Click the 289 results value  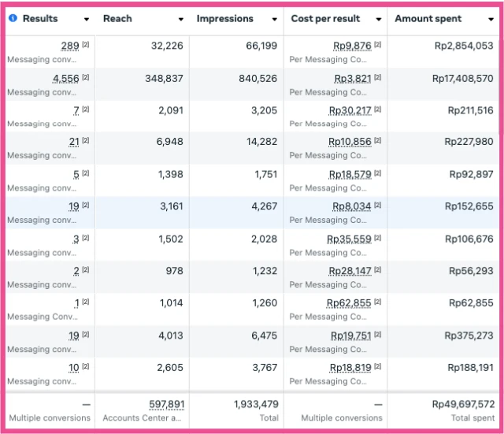(x=70, y=46)
